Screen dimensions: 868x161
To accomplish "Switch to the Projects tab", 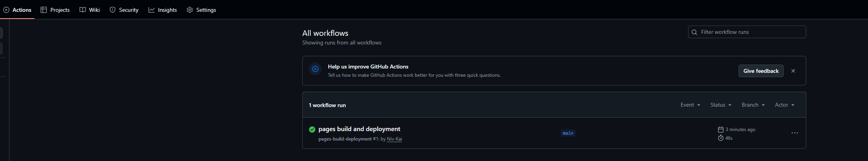I will click(55, 10).
